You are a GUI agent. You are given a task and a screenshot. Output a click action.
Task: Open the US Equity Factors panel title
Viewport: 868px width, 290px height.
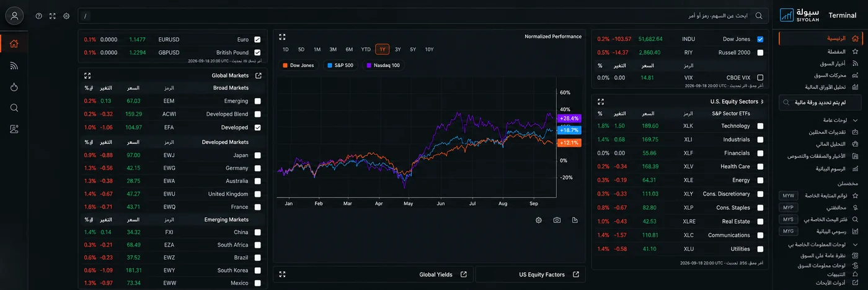(x=542, y=274)
